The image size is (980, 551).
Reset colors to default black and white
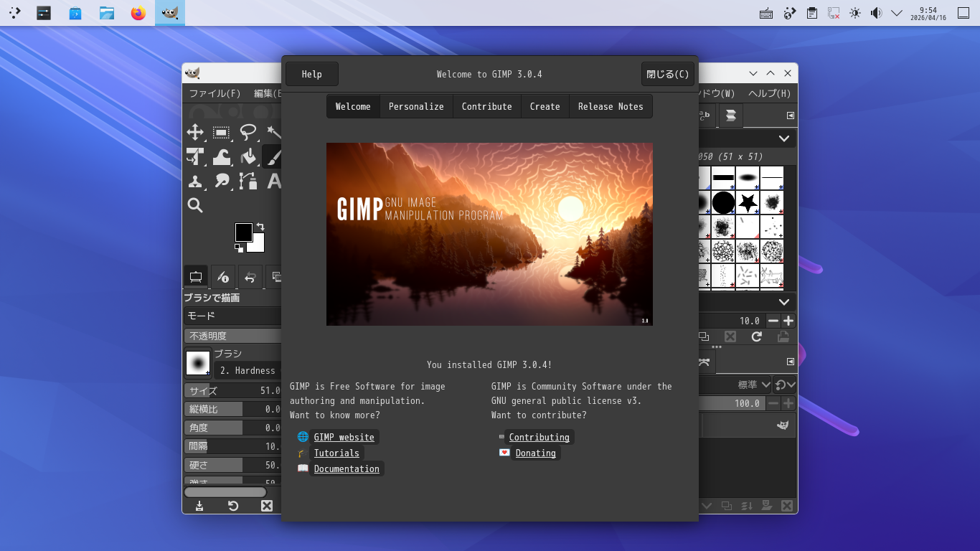[x=238, y=248]
